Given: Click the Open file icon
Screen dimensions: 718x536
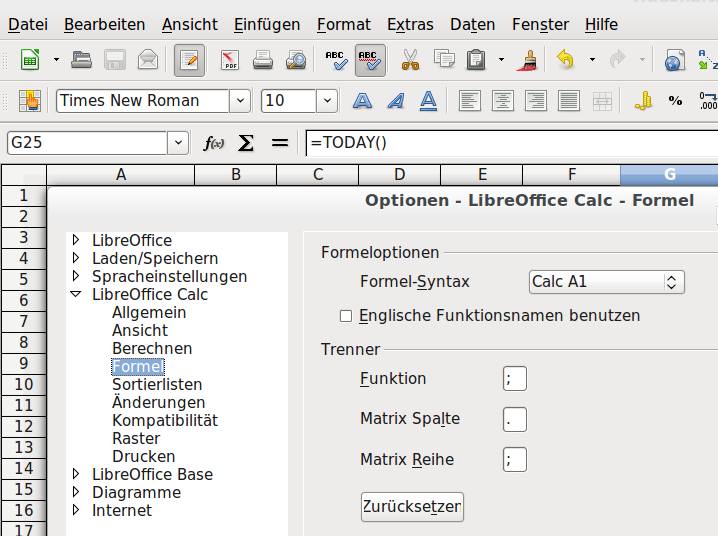Looking at the screenshot, I should click(82, 60).
